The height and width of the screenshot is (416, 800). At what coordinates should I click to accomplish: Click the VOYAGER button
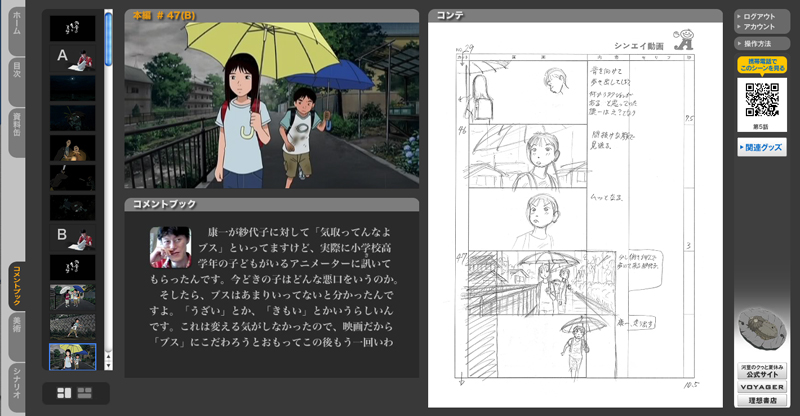pos(762,387)
